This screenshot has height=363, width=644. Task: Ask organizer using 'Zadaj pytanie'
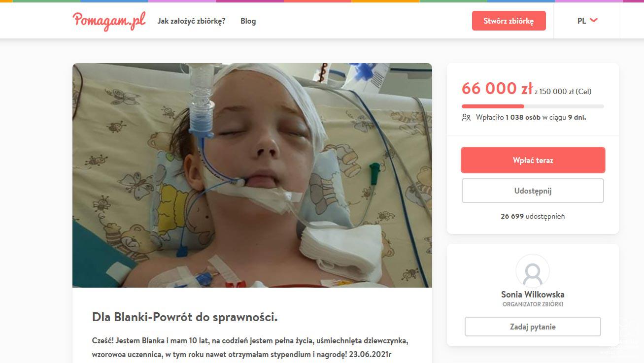tap(533, 327)
